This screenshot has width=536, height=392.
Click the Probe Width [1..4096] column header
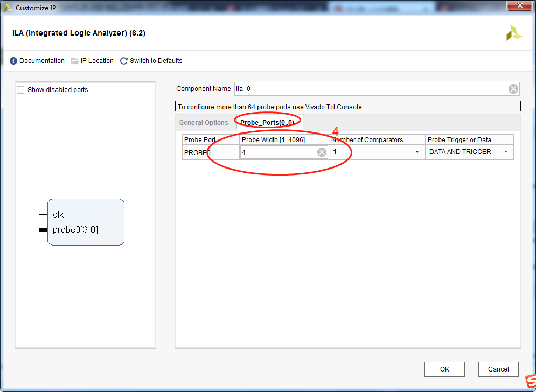284,140
